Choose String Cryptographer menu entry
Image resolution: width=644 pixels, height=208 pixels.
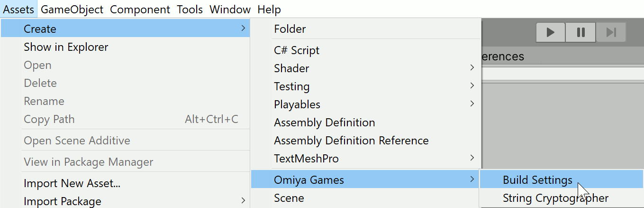coord(555,198)
